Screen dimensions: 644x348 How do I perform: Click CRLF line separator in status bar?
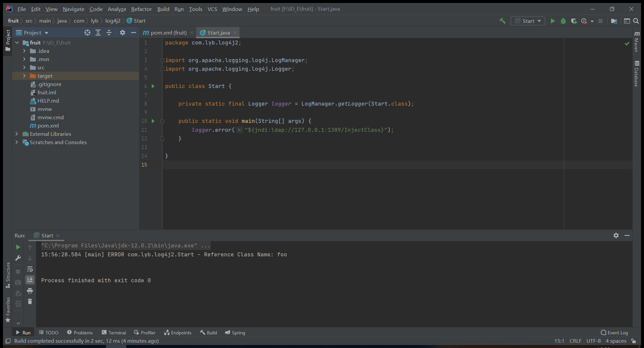(575, 341)
